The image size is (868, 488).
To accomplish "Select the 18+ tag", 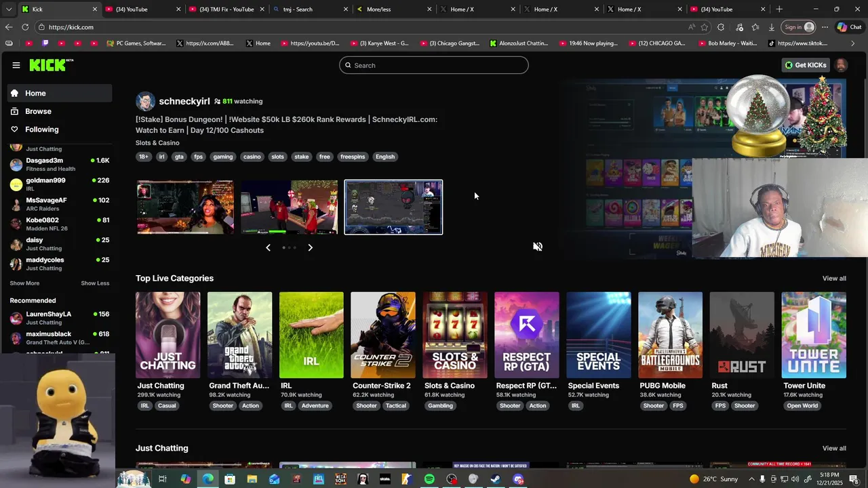I will point(144,157).
